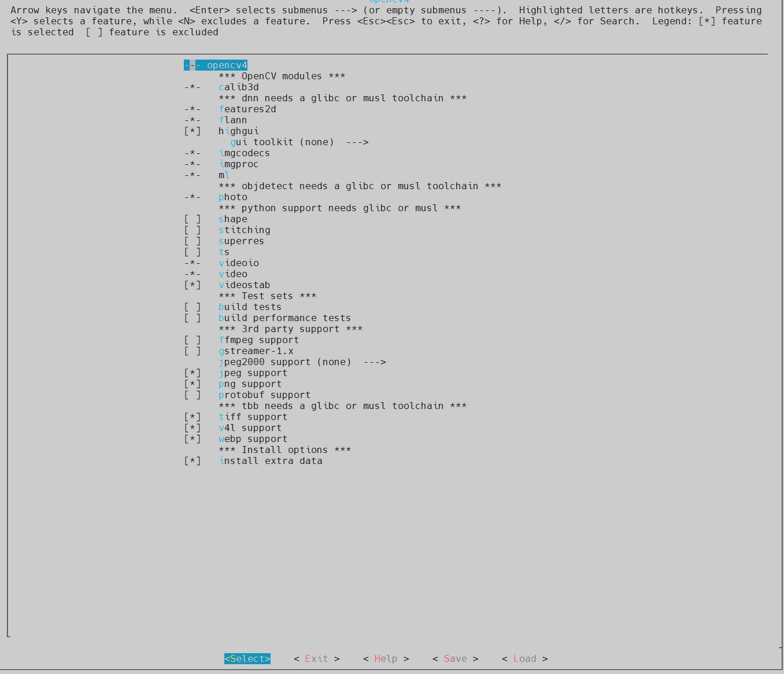This screenshot has width=784, height=674.
Task: Toggle the highgui module checkbox
Action: [x=193, y=131]
